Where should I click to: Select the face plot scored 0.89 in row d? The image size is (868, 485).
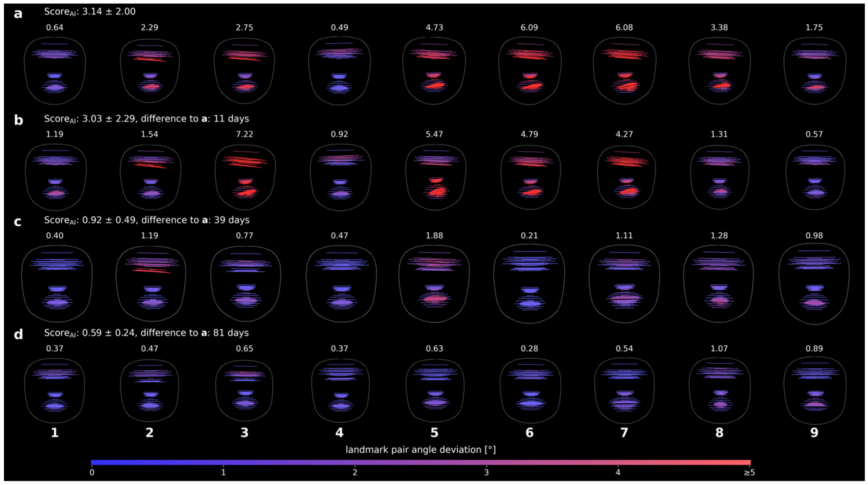coord(814,391)
